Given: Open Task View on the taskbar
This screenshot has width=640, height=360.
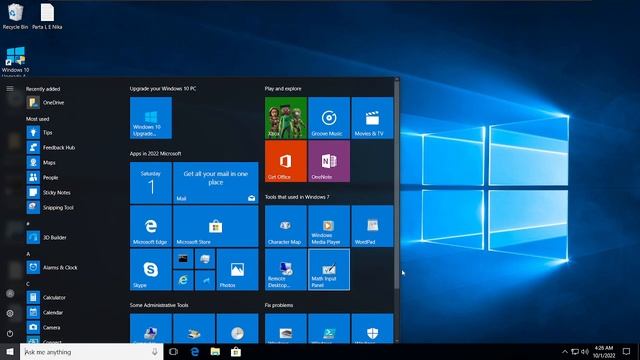Looking at the screenshot, I should pos(173,352).
